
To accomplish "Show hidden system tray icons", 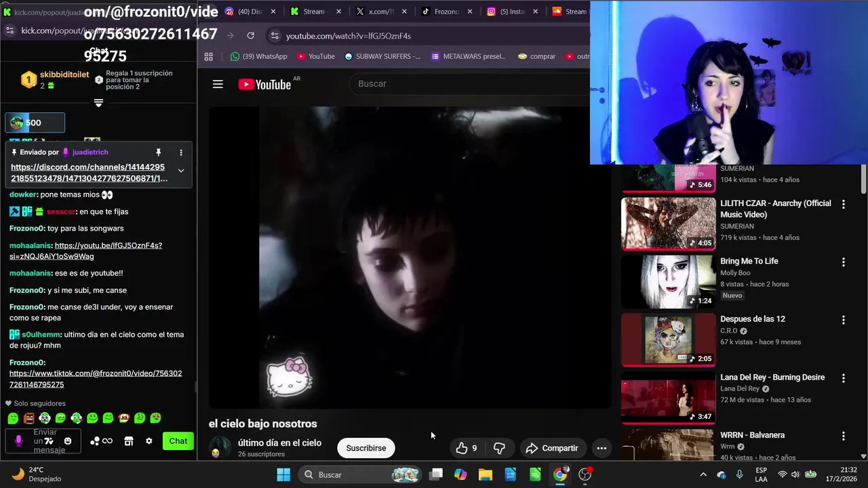I will 703,474.
